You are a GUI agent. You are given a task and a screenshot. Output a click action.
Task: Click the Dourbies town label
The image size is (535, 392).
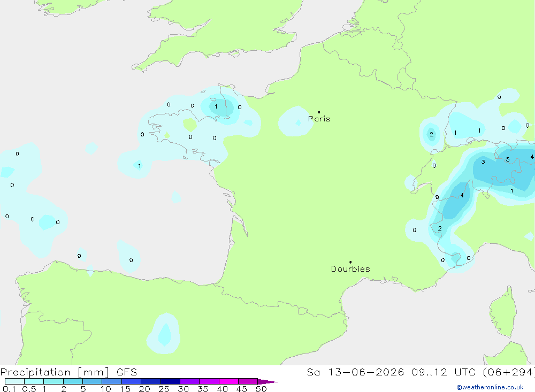click(x=350, y=269)
